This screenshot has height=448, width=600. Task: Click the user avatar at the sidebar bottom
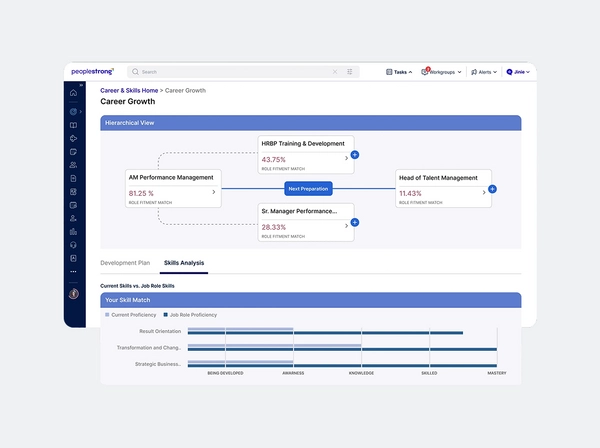(73, 294)
